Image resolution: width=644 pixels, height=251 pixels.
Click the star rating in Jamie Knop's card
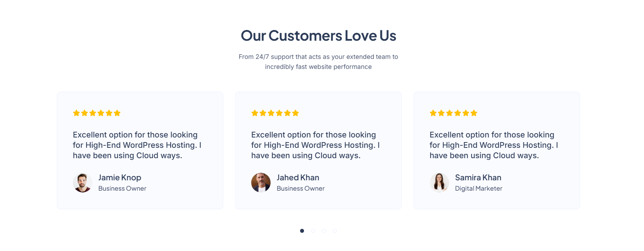pyautogui.click(x=97, y=113)
